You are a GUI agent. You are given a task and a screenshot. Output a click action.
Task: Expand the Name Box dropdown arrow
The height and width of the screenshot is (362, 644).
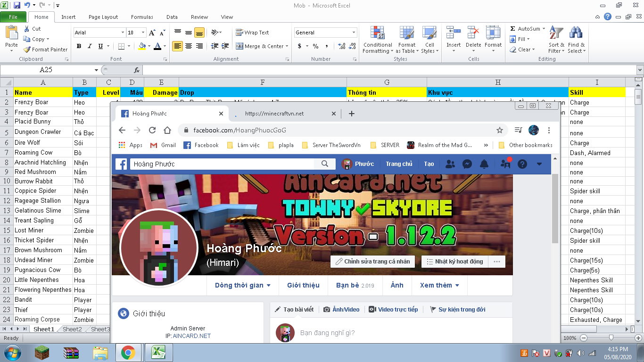[96, 70]
